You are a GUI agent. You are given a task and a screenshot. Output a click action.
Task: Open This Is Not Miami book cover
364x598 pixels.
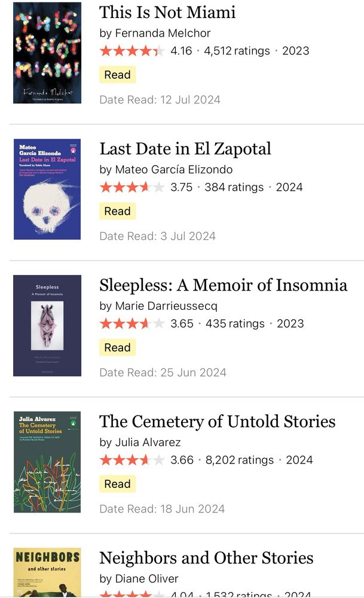coord(47,53)
